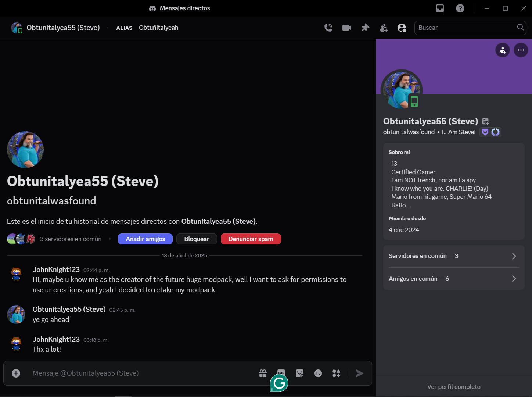Screen dimensions: 532x397
Task: Open the apps launcher in message bar
Action: [337, 373]
